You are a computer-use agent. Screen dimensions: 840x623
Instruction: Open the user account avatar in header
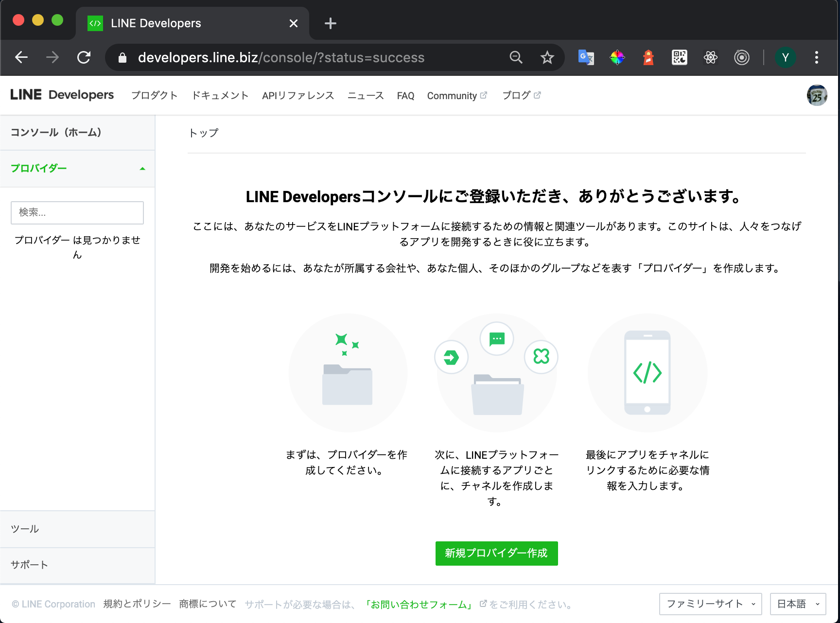817,95
